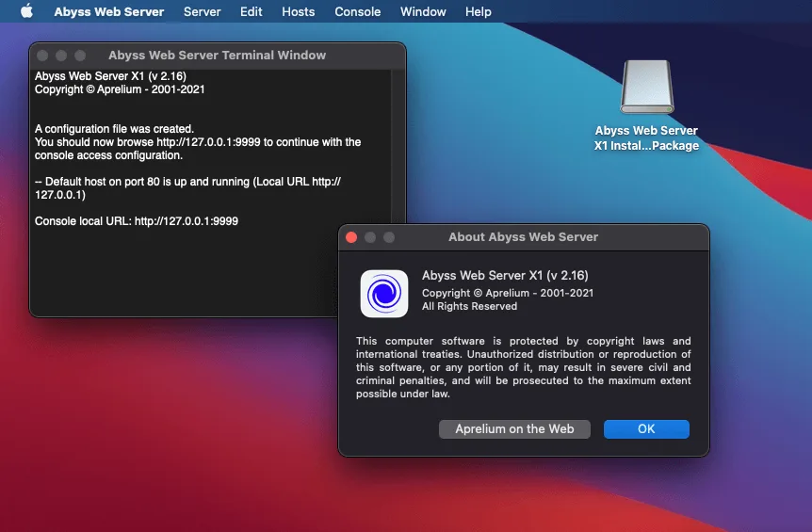This screenshot has height=532, width=812.
Task: Click 'Copyright © Aprelium - 2001-2021' in Terminal Window
Action: 120,89
